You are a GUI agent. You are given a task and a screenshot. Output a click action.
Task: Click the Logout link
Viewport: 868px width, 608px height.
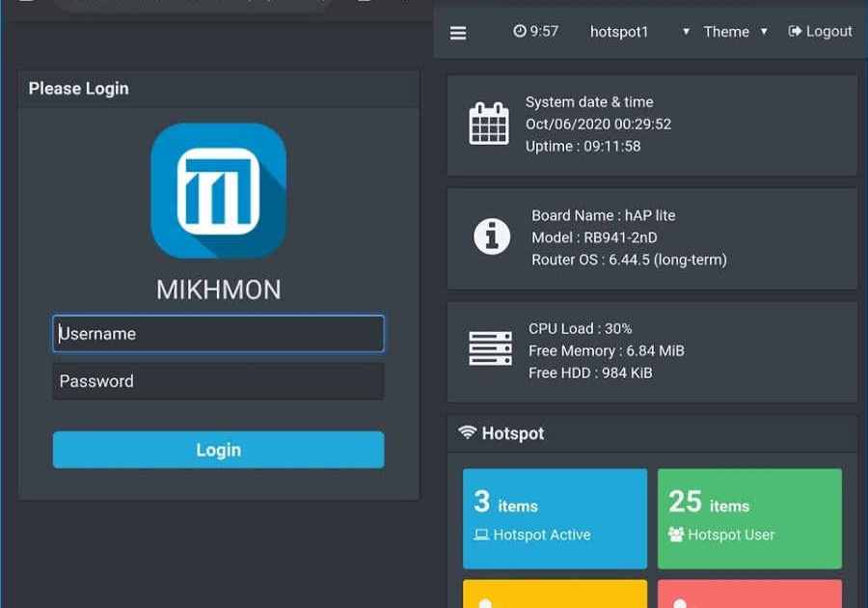[x=820, y=31]
